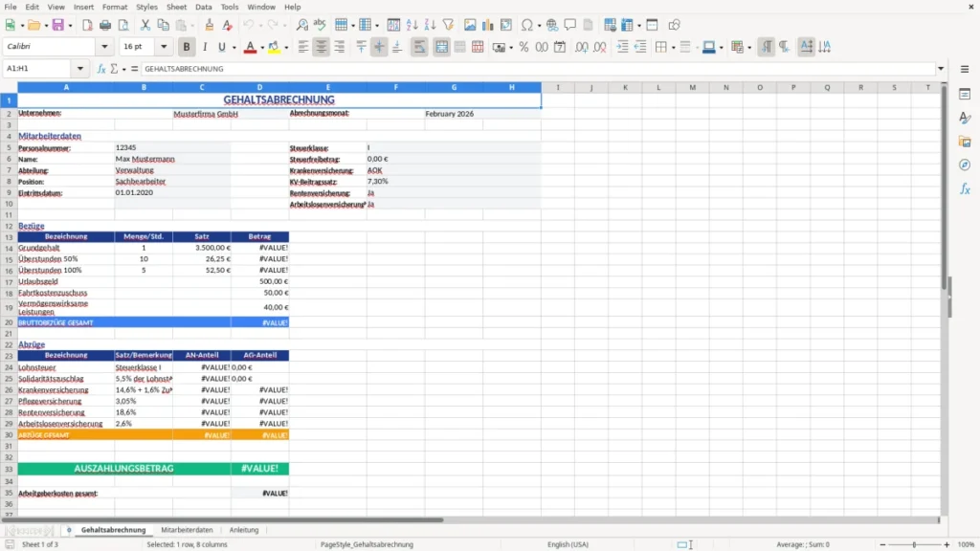Toggle Italic formatting

tap(205, 47)
